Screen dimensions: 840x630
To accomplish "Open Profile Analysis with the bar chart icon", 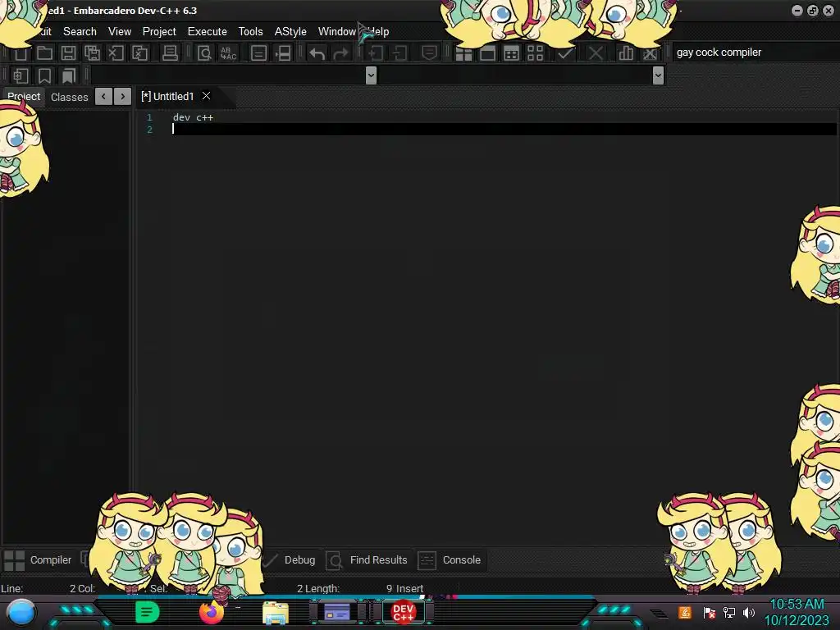I will pyautogui.click(x=626, y=52).
